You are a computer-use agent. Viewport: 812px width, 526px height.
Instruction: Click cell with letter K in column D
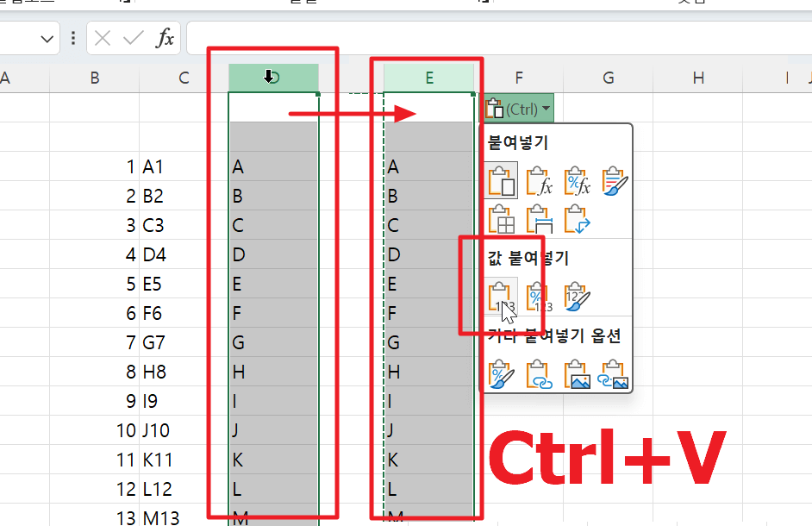click(x=273, y=460)
